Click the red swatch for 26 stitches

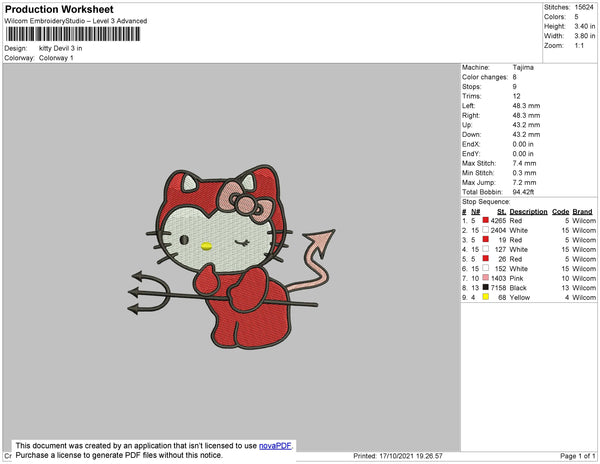[486, 258]
